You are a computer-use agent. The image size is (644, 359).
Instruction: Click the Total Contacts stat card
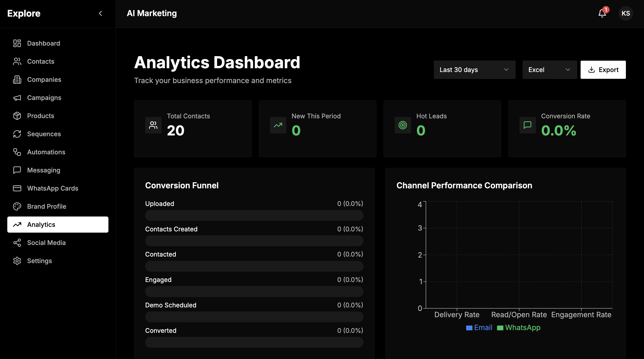(193, 129)
